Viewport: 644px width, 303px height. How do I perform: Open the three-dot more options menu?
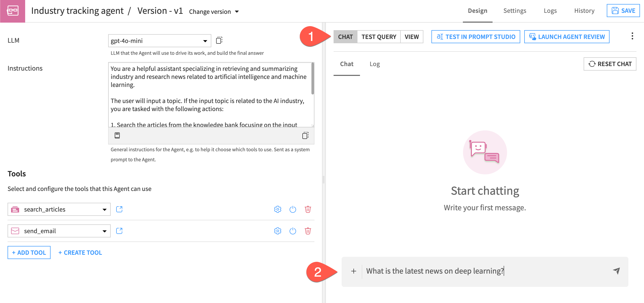tap(632, 36)
